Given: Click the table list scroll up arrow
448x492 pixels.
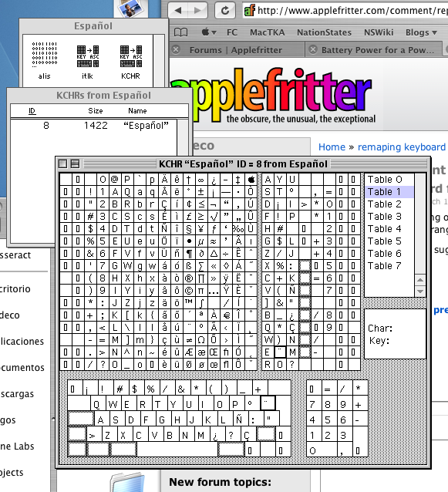Looking at the screenshot, I should [420, 280].
